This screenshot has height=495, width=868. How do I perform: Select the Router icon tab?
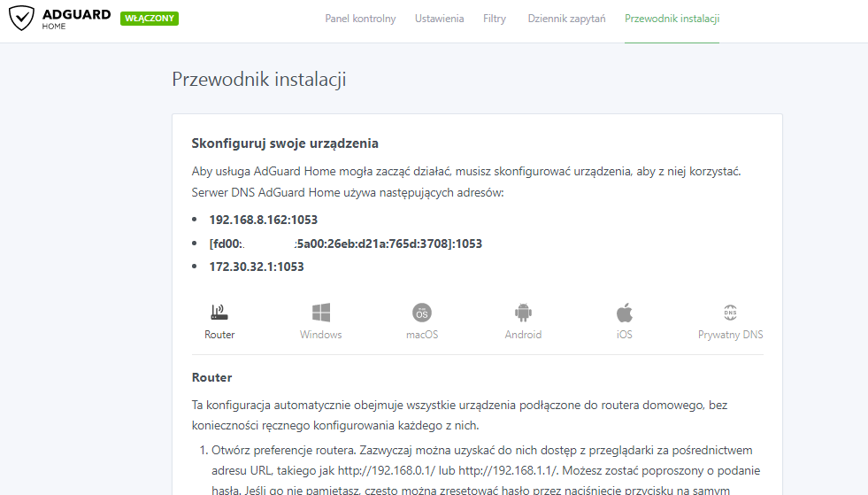pos(219,312)
